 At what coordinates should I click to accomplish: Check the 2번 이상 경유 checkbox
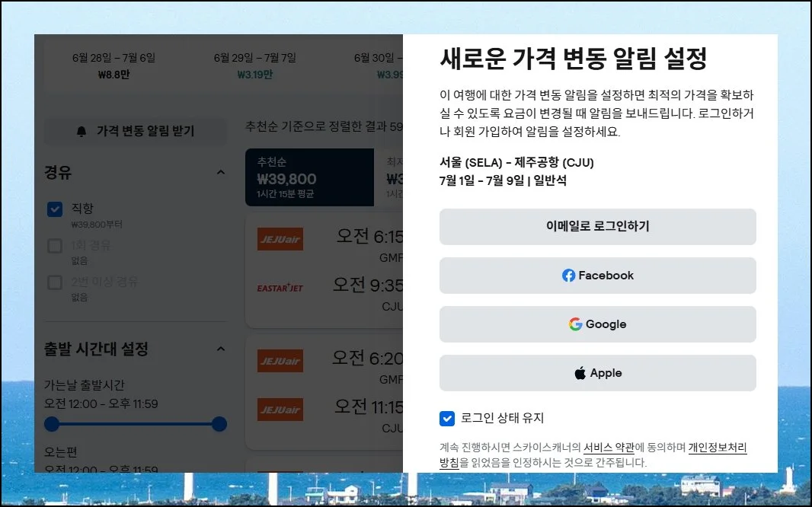tap(55, 282)
